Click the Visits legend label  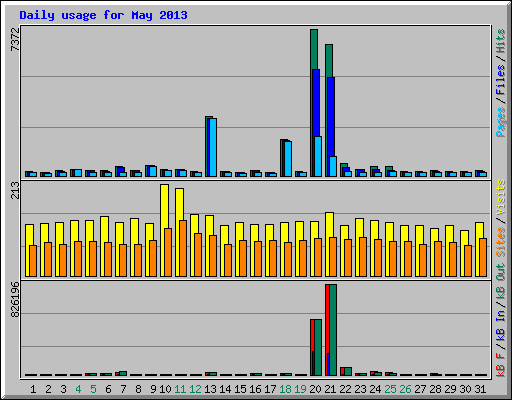[x=501, y=197]
